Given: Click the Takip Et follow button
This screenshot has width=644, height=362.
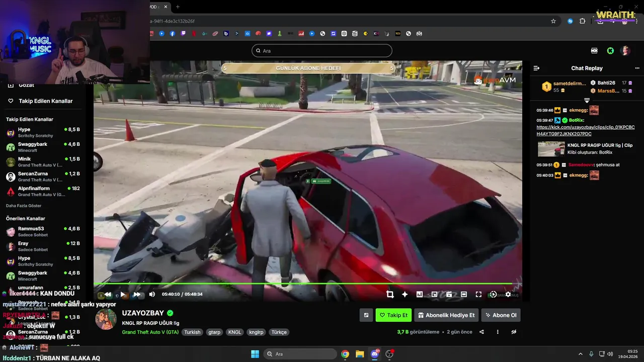Looking at the screenshot, I should coord(393,315).
